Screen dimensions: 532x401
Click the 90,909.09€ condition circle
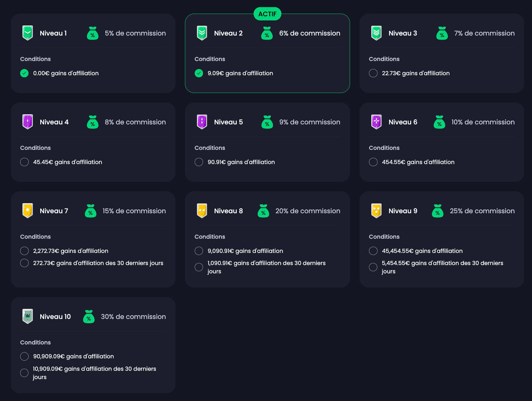coord(24,356)
